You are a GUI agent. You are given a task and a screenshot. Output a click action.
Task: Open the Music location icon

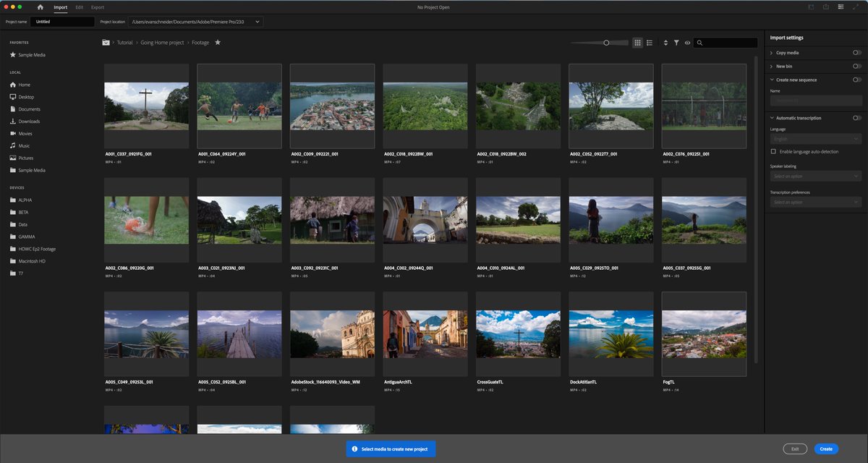tap(13, 145)
